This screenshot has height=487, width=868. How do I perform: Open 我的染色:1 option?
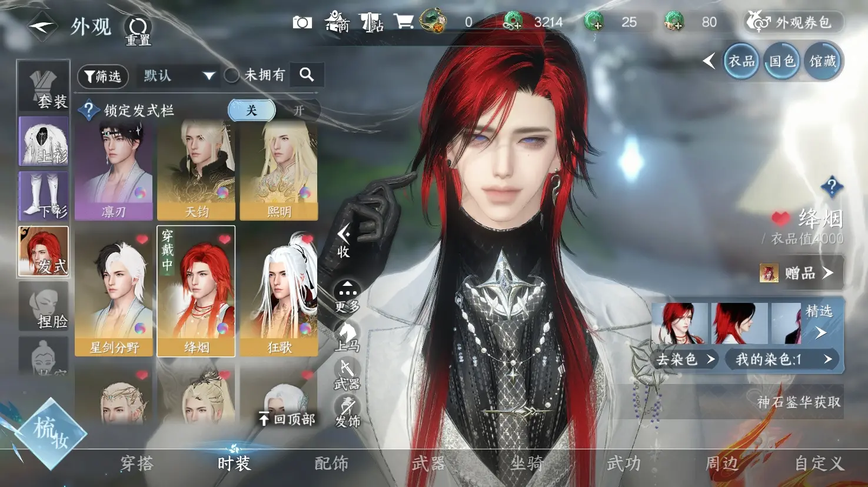783,359
